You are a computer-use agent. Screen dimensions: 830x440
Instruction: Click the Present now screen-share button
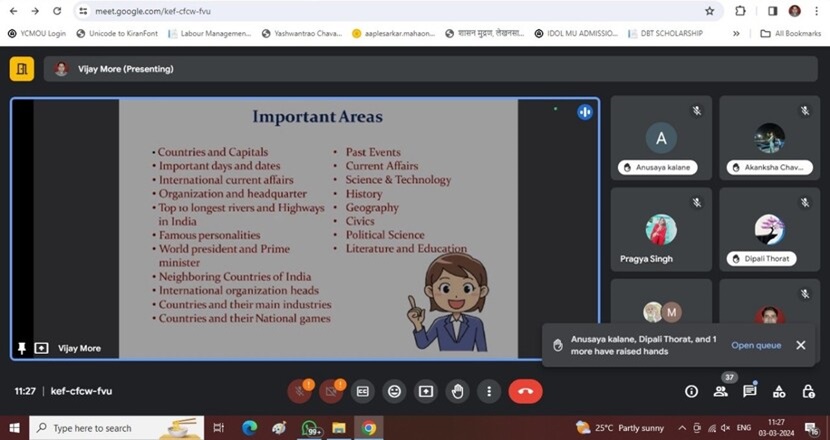tap(426, 391)
